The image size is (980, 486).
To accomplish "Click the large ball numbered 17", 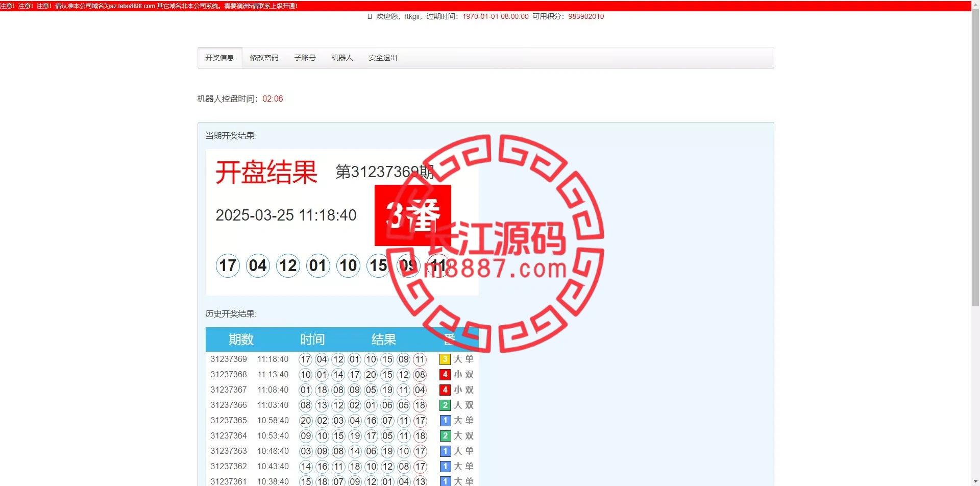I will pyautogui.click(x=228, y=265).
